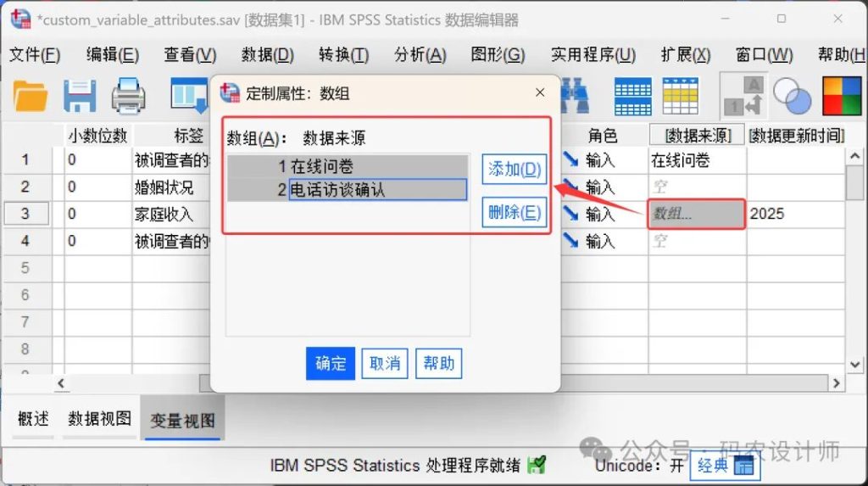Confirm the dialog with 确定
Screen dimensions: 868x486
click(x=331, y=364)
